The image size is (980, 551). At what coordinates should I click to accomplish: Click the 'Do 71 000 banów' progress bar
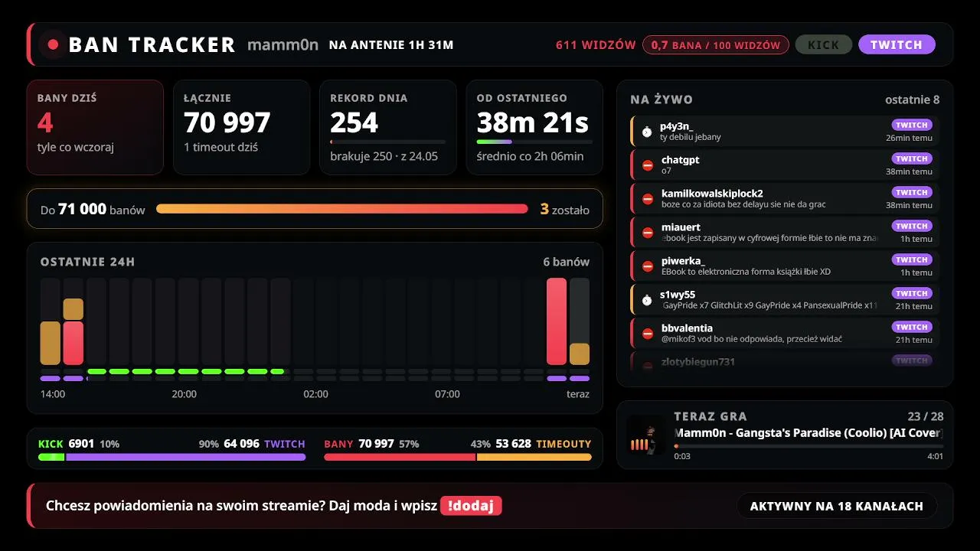click(342, 209)
